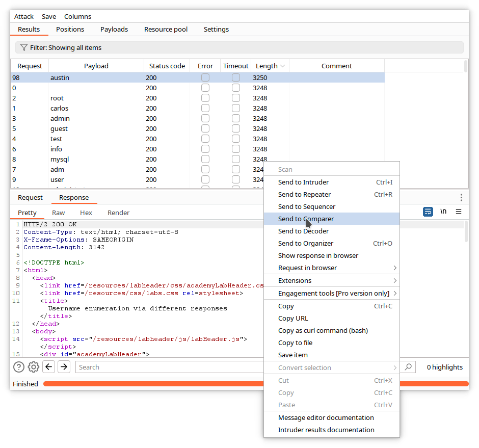
Task: Choose Copy as curl command (bash)
Action: pos(323,330)
